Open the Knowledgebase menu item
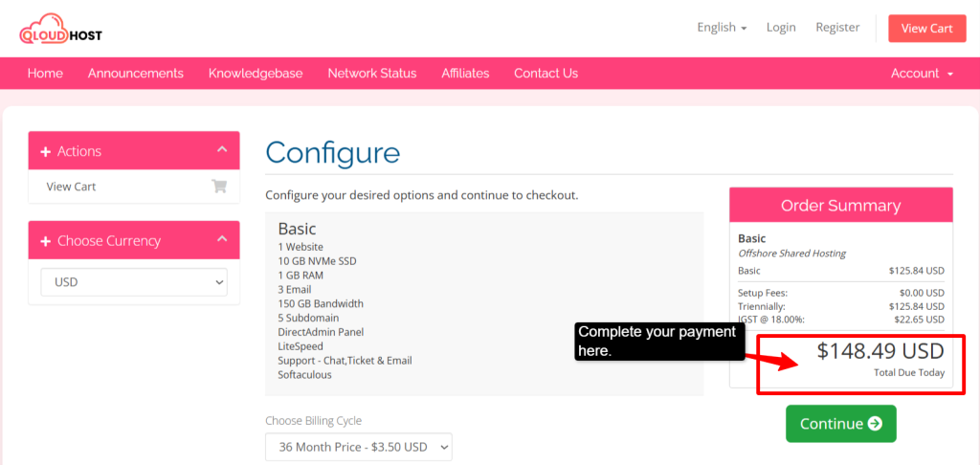The width and height of the screenshot is (980, 465). 256,73
